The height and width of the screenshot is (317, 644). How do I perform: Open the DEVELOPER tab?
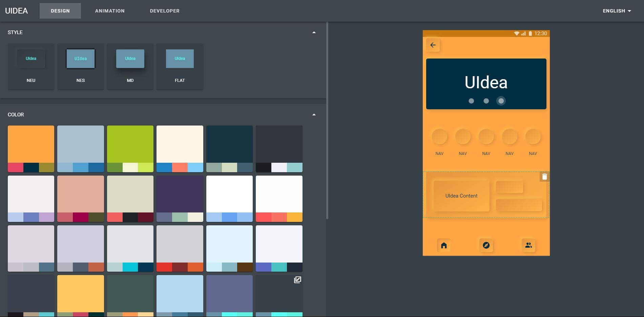[164, 10]
